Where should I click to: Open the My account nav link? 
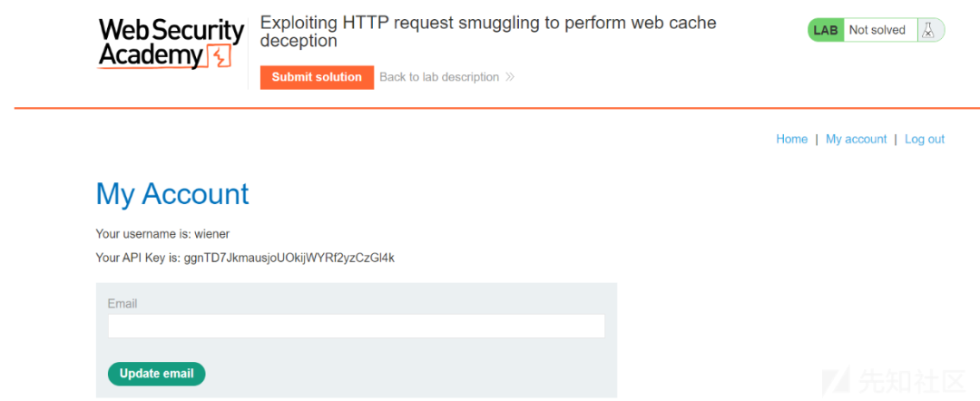(857, 140)
